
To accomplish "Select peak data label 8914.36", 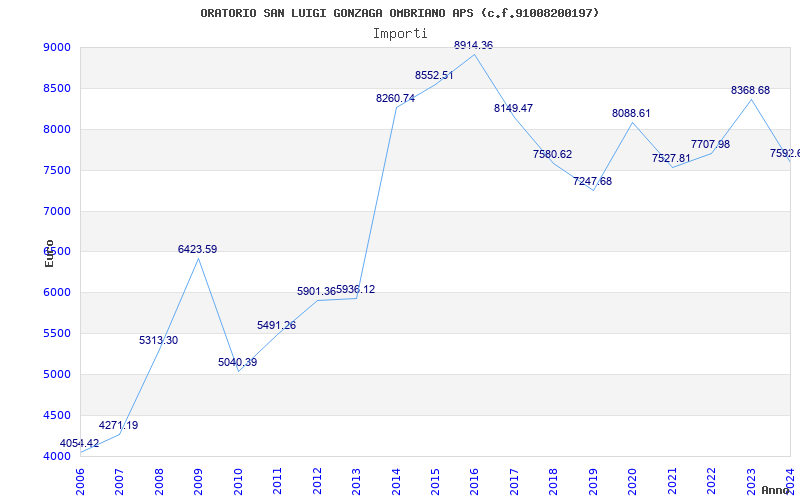I will 473,45.
